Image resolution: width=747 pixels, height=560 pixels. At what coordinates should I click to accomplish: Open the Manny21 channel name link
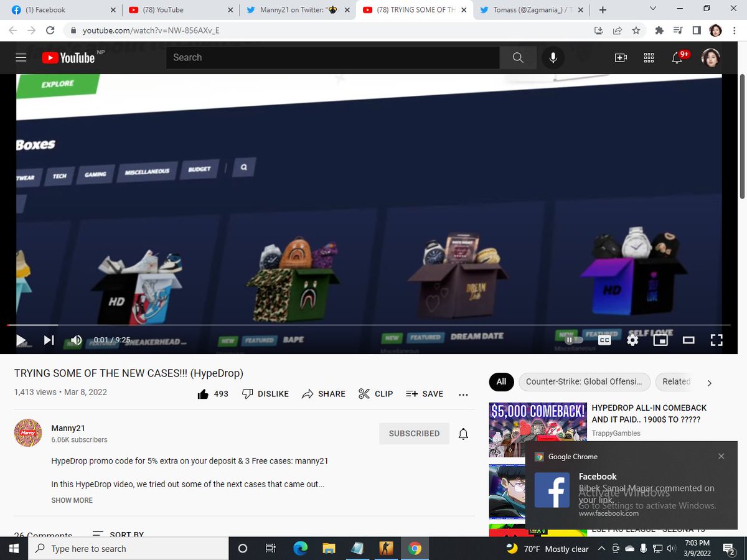click(x=68, y=428)
